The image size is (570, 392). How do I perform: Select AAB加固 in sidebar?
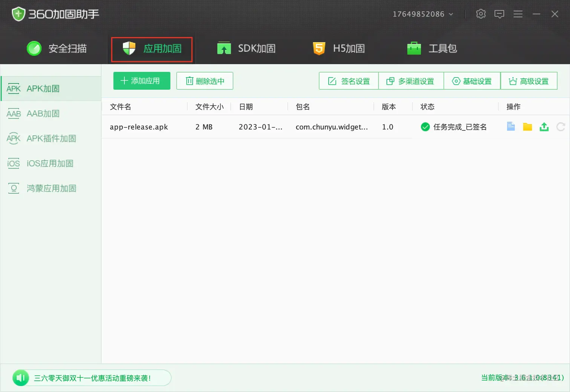click(51, 113)
